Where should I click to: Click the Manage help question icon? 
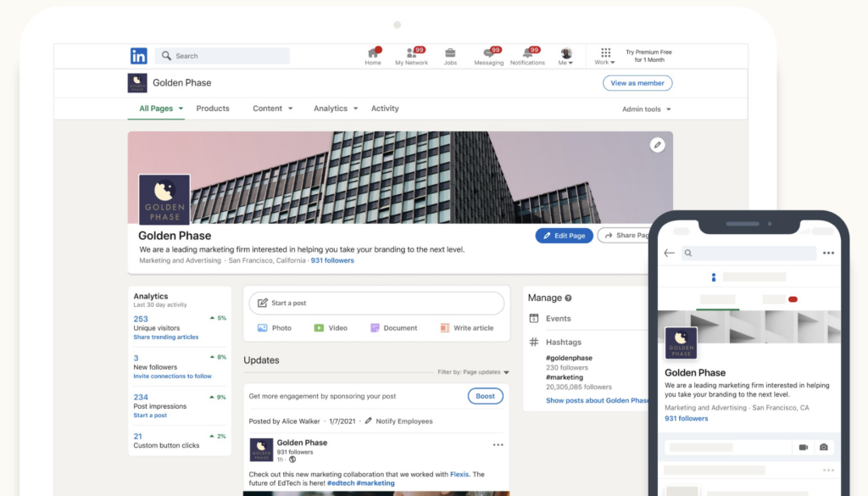(x=568, y=298)
